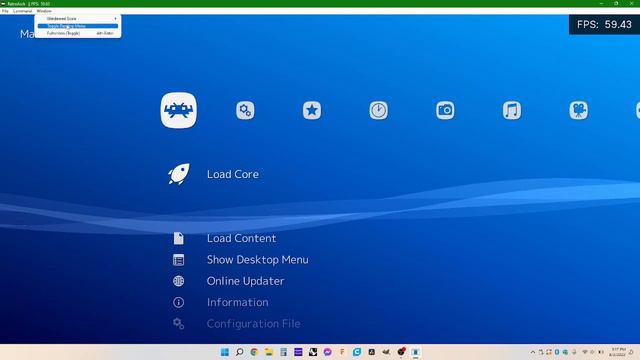Open the Music note tab

(512, 110)
